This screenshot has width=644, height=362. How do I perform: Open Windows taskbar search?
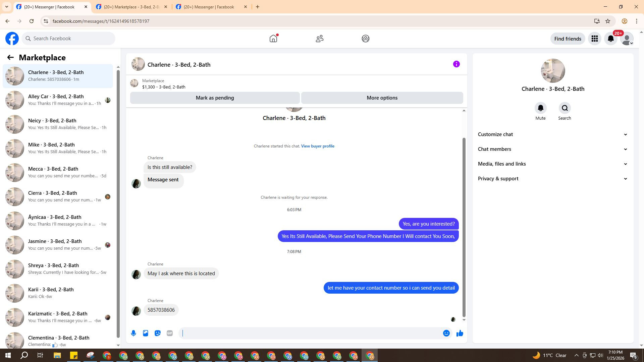coord(24,355)
